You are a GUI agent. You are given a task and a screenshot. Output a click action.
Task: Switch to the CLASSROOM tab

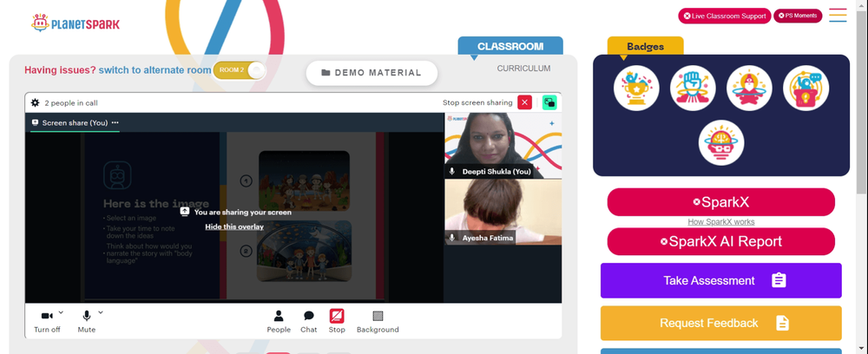click(x=510, y=47)
